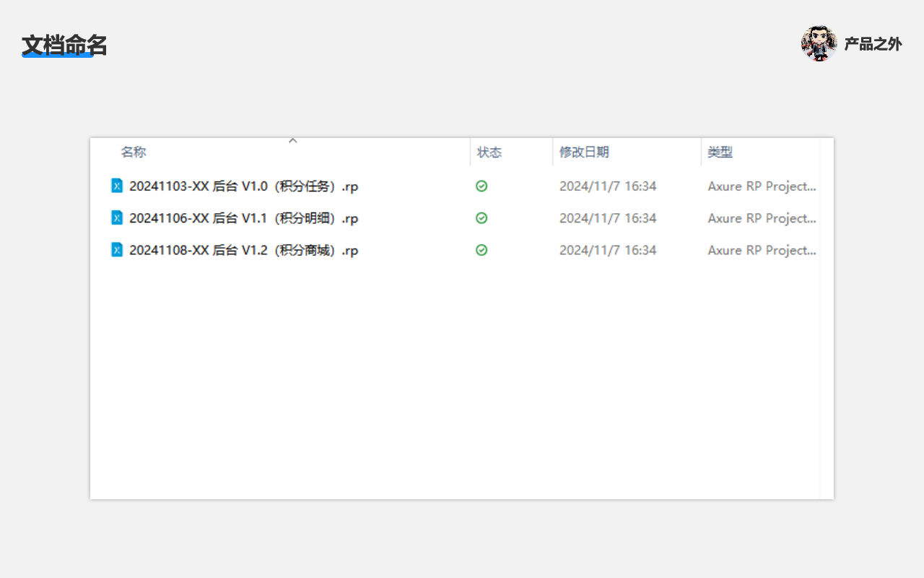Click the Axure RP Project type of V1.0 row

click(762, 186)
